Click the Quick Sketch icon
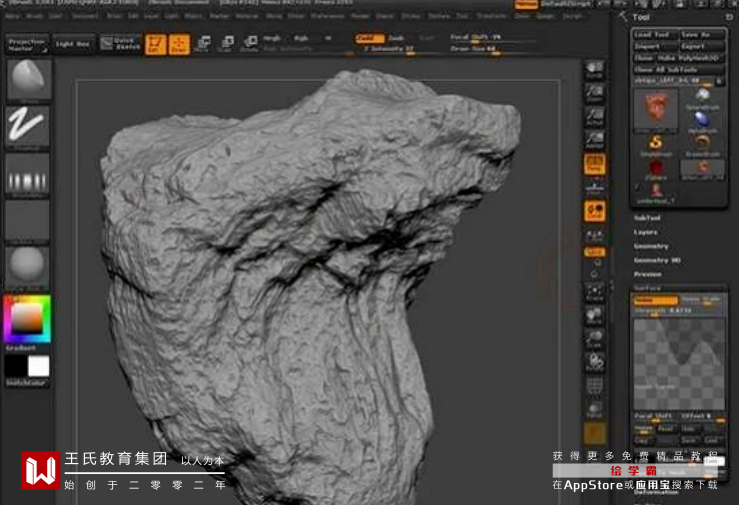Image resolution: width=739 pixels, height=505 pixels. [x=120, y=44]
